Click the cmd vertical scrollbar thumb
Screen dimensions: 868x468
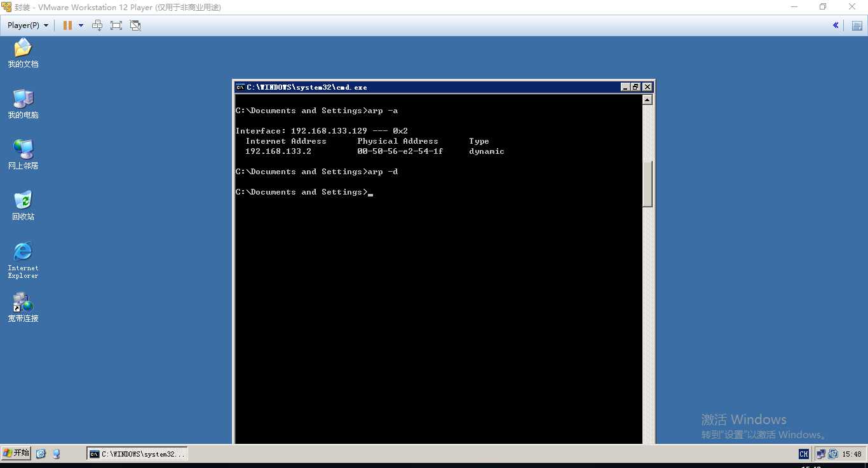coord(648,184)
